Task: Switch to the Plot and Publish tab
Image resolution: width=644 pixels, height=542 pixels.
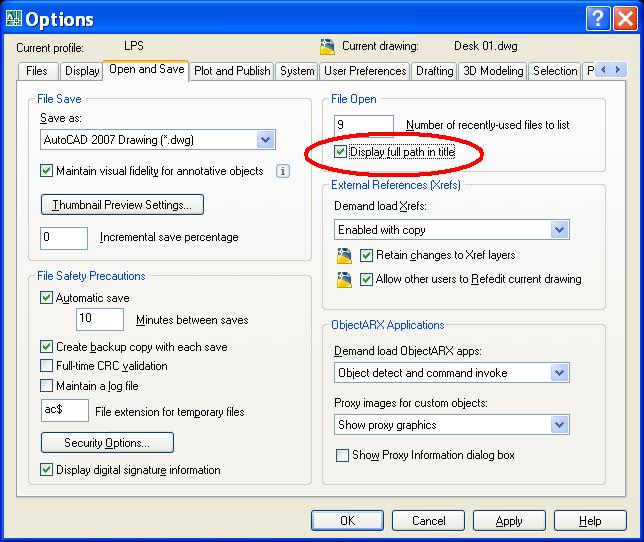Action: [x=232, y=71]
